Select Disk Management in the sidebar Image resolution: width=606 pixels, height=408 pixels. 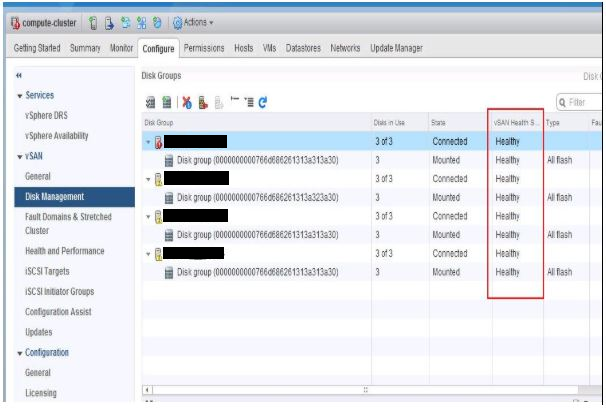point(75,197)
